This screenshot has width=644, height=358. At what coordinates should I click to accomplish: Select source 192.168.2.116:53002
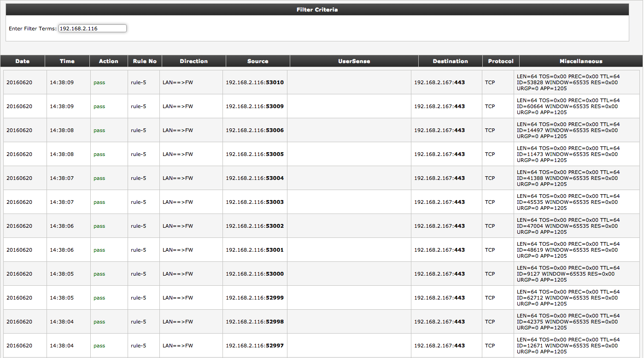[x=255, y=226]
